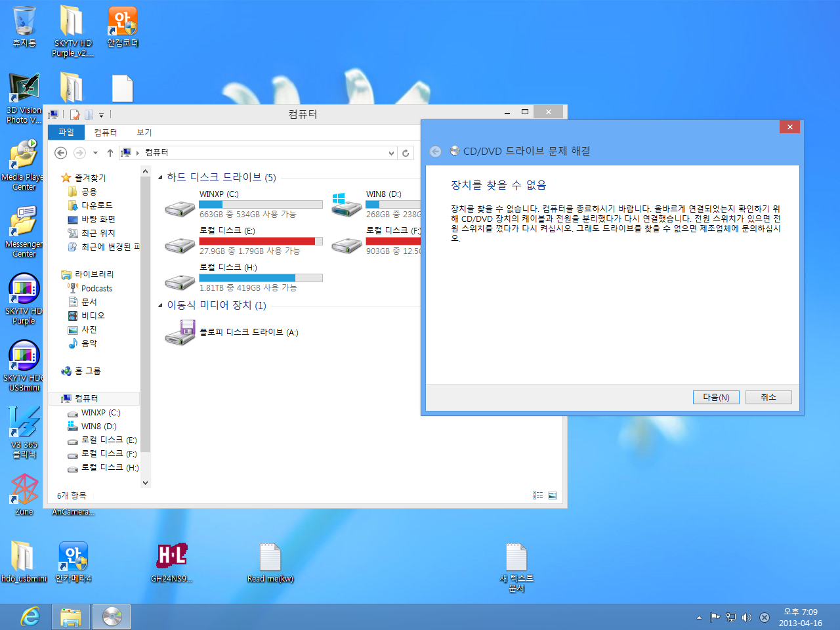
Task: Select 다운로드 in the navigation pane
Action: pos(96,205)
